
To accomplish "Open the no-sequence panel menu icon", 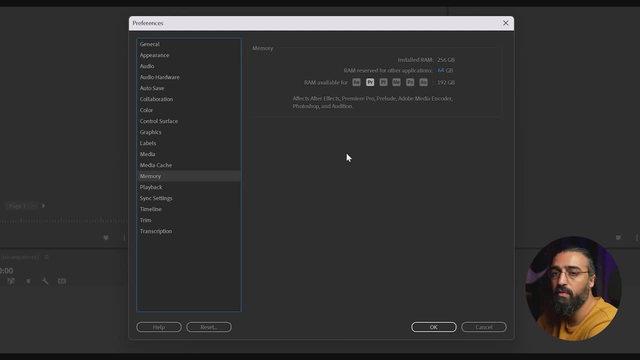I will click(46, 257).
